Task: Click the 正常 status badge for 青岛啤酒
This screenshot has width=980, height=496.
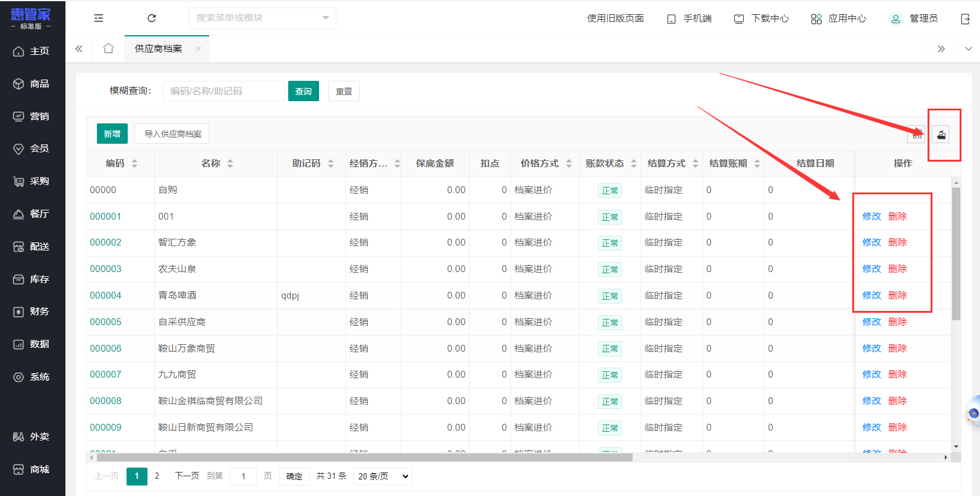Action: coord(610,296)
